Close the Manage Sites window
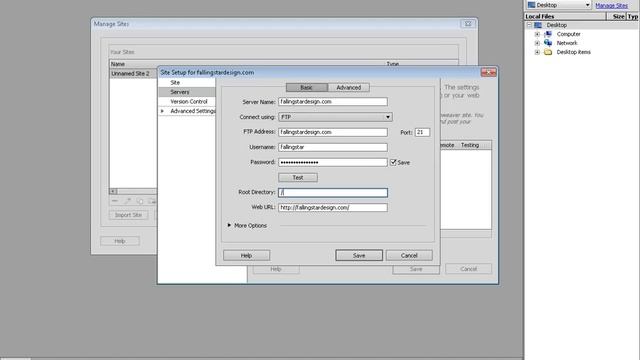The image size is (640, 360). [x=468, y=24]
